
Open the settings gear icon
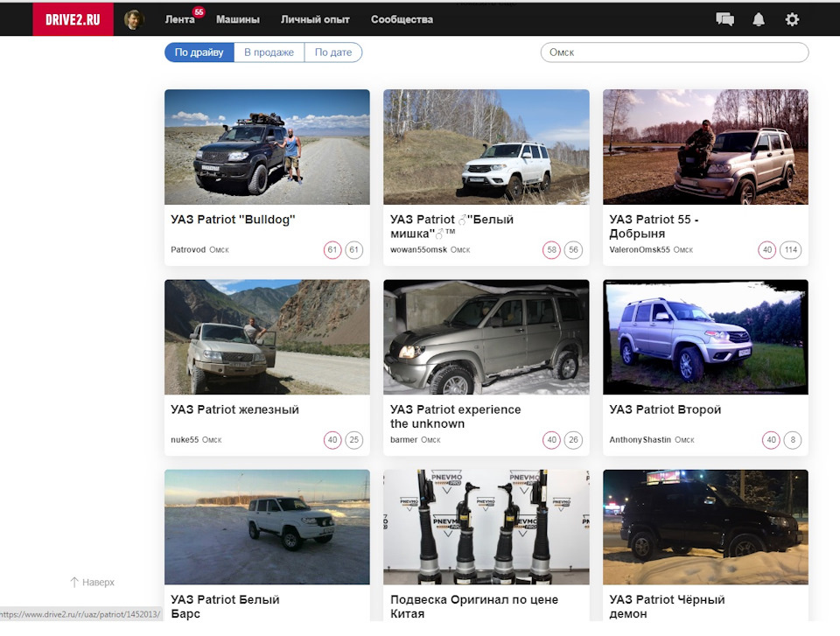tap(792, 19)
